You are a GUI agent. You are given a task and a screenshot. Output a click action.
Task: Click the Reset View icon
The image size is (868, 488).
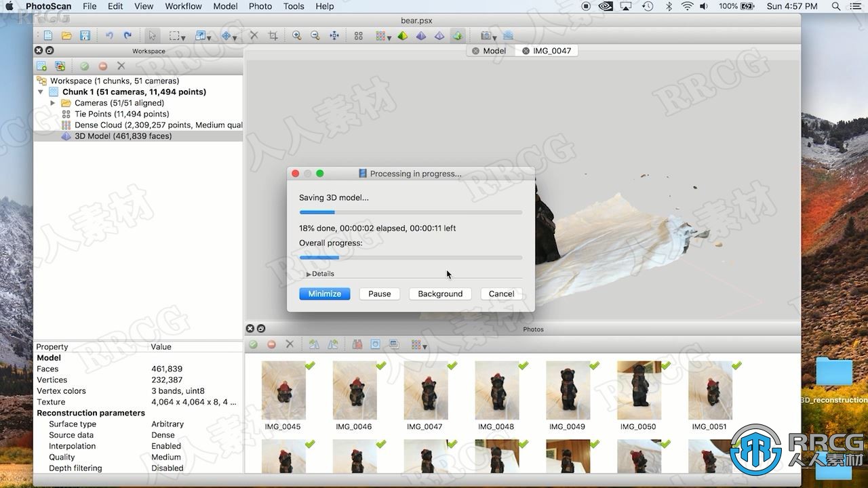point(334,35)
